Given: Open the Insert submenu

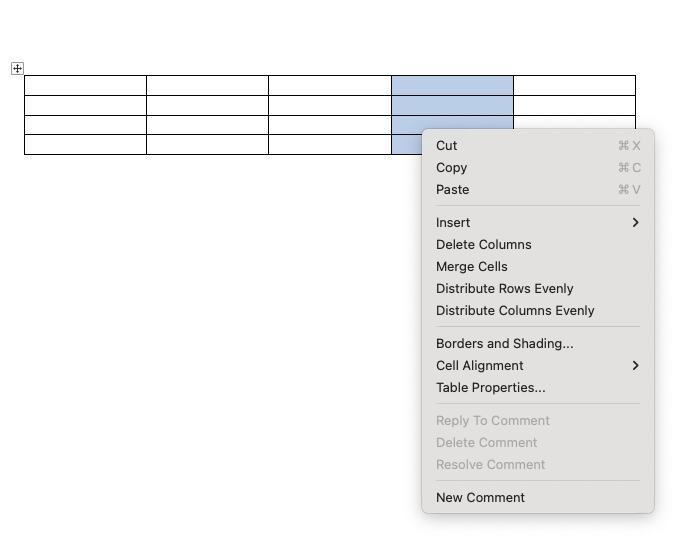Looking at the screenshot, I should 453,223.
